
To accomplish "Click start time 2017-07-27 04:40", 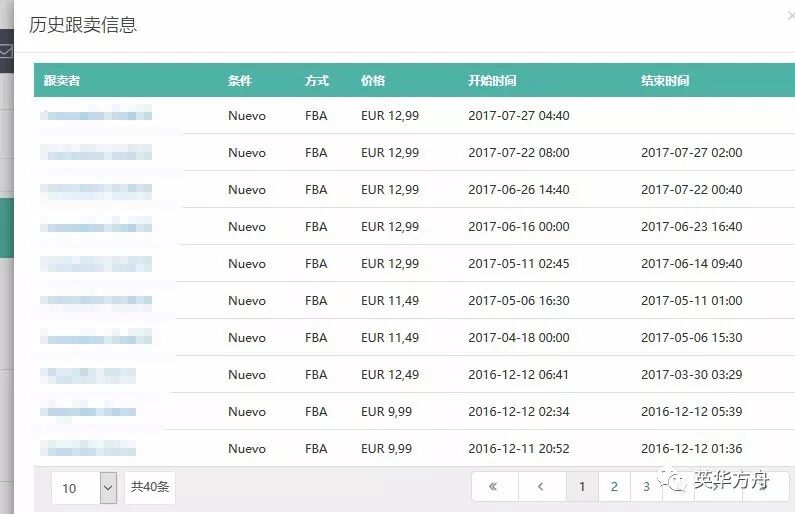I will (x=519, y=116).
